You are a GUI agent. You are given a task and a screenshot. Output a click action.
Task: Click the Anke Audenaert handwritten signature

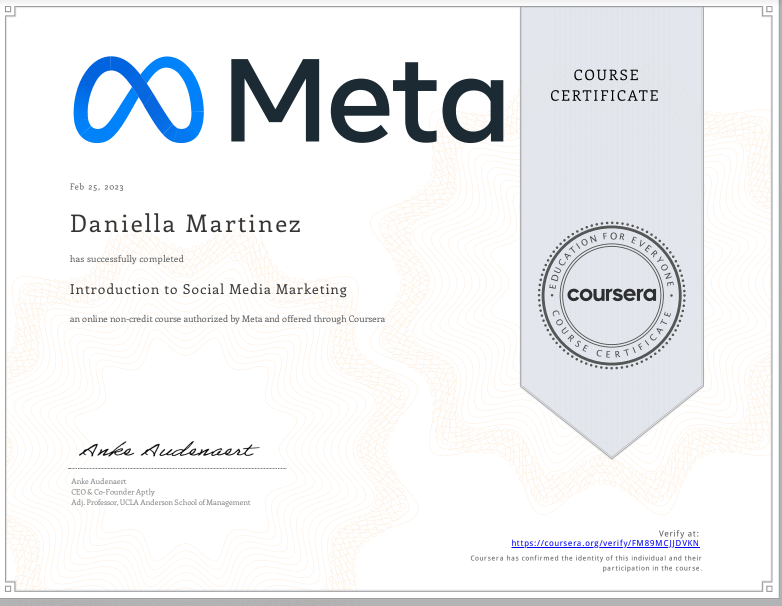169,450
